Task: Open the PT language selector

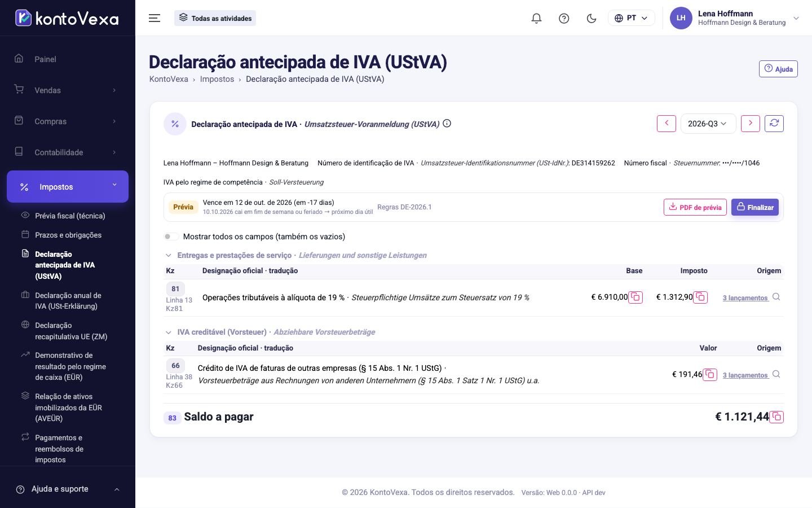Action: point(631,18)
